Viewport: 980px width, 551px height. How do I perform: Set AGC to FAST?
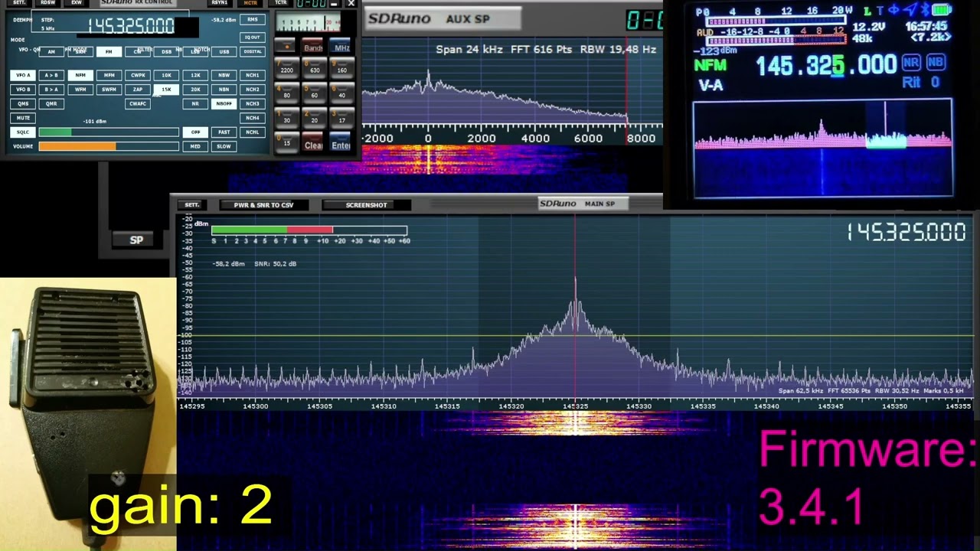(x=224, y=132)
